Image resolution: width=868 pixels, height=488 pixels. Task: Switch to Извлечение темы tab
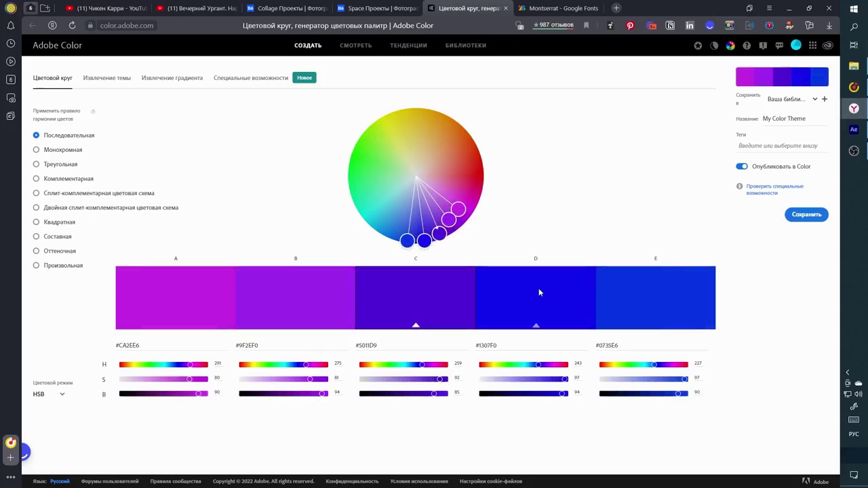coord(107,78)
